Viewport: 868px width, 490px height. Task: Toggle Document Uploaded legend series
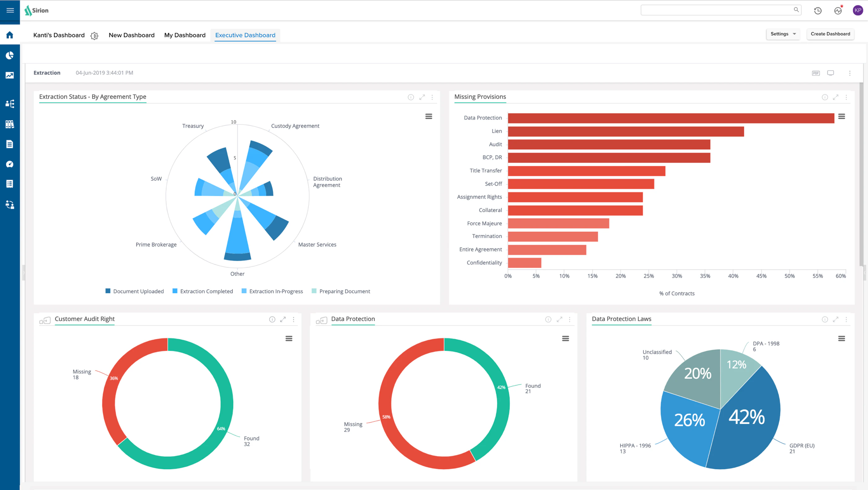click(135, 291)
